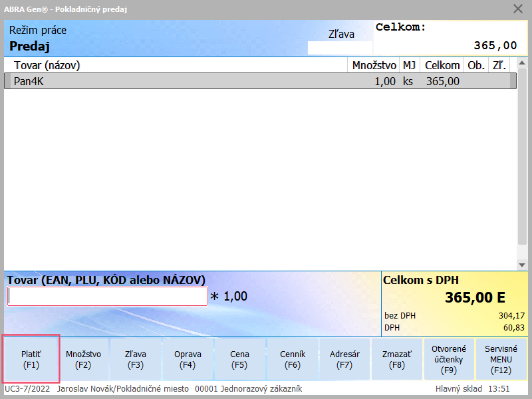Click the Celkom column header
The height and width of the screenshot is (399, 532).
pos(442,65)
